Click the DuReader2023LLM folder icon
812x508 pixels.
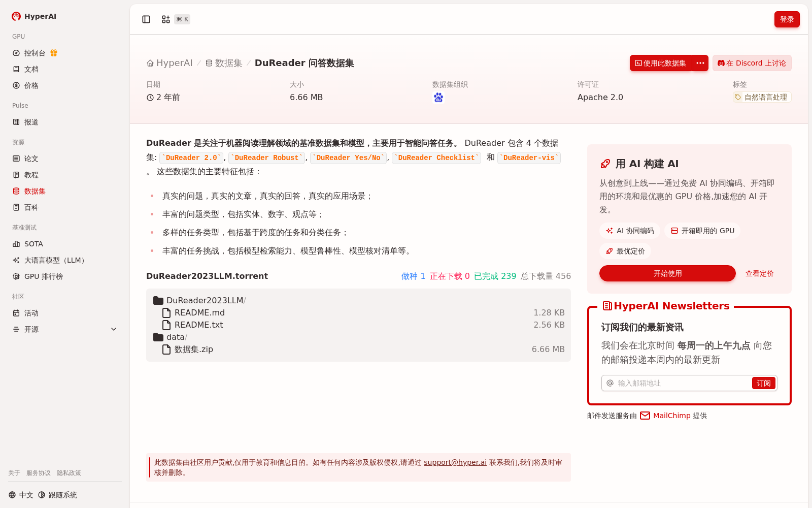coord(158,300)
